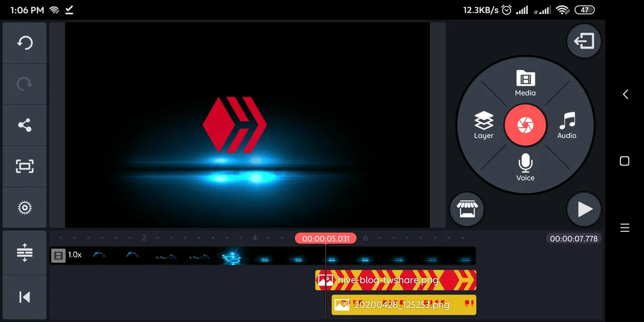Exit project with the back icon
The image size is (644, 322).
tap(584, 41)
